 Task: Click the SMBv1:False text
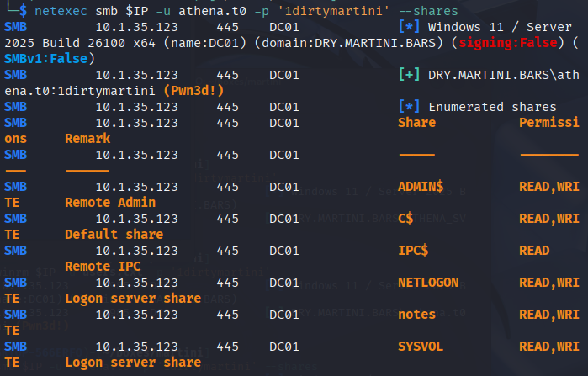click(45, 59)
